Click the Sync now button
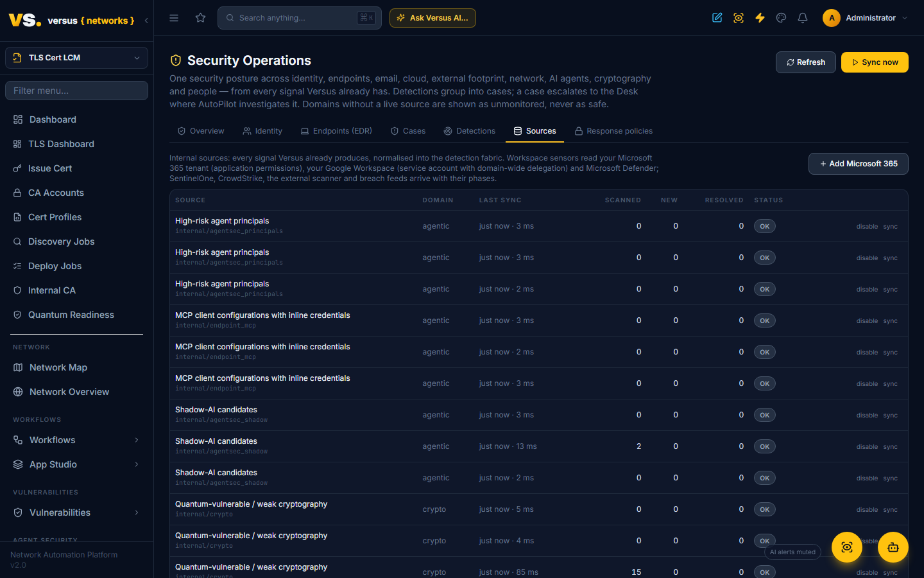This screenshot has width=924, height=578. [875, 62]
